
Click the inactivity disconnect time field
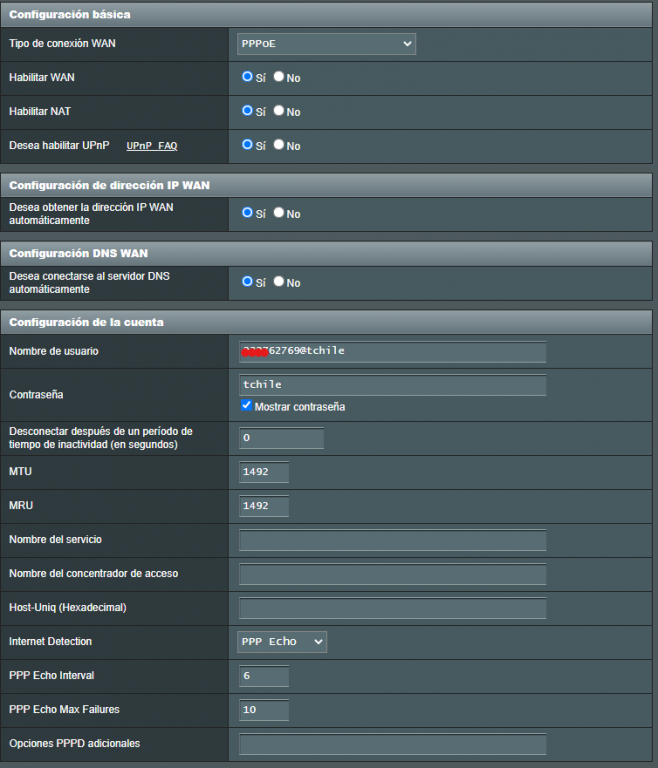(281, 438)
